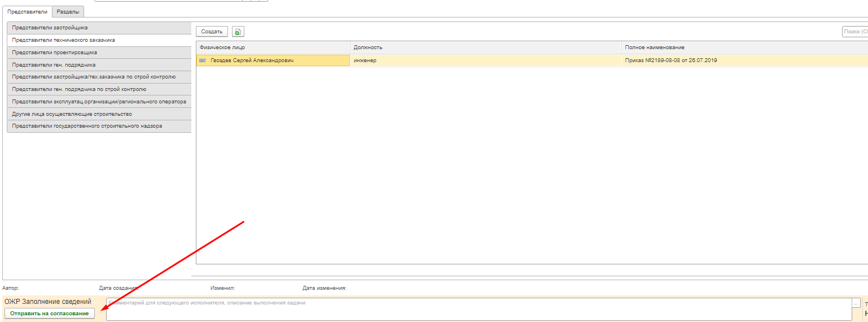Image resolution: width=868 pixels, height=322 pixels.
Task: Select the инженер cell
Action: [x=486, y=60]
